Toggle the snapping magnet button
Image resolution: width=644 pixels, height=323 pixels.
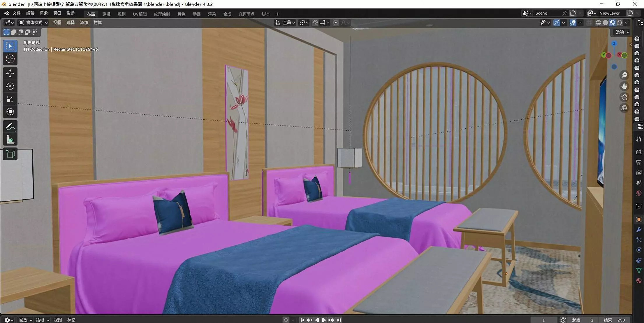(x=315, y=23)
